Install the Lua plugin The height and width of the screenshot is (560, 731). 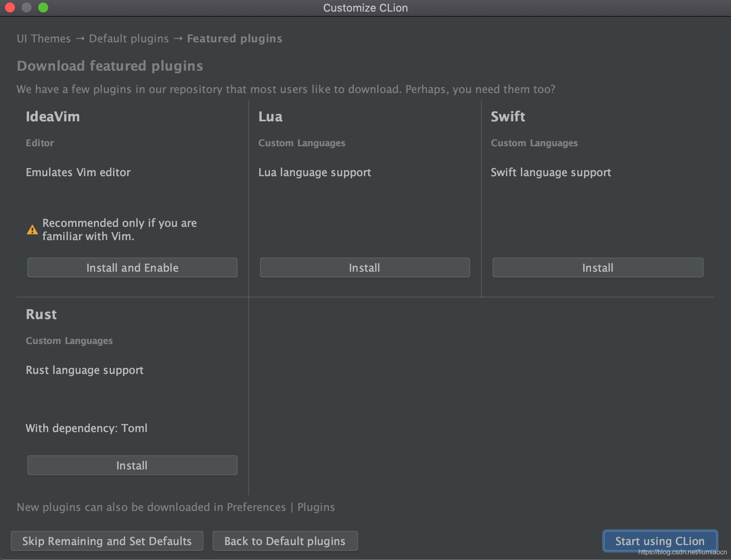365,268
